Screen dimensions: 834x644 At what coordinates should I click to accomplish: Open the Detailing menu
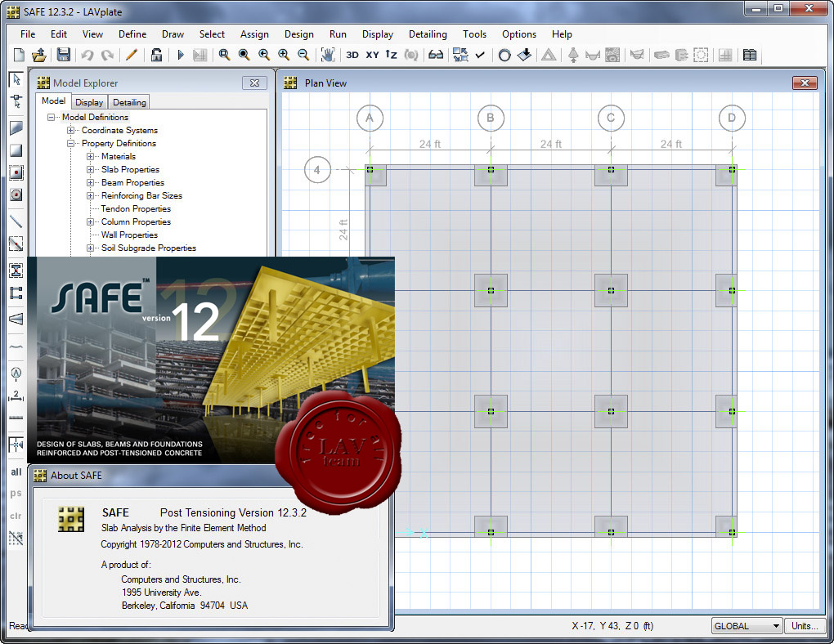tap(428, 34)
